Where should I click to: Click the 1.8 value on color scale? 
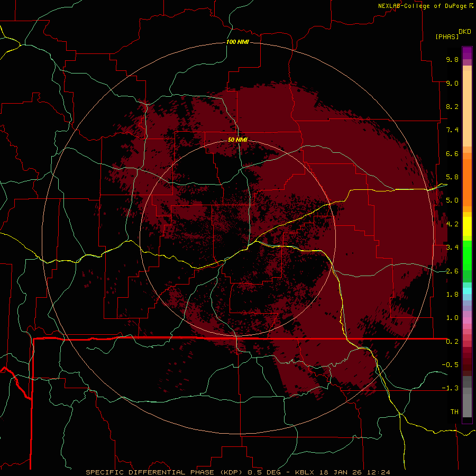point(452,295)
